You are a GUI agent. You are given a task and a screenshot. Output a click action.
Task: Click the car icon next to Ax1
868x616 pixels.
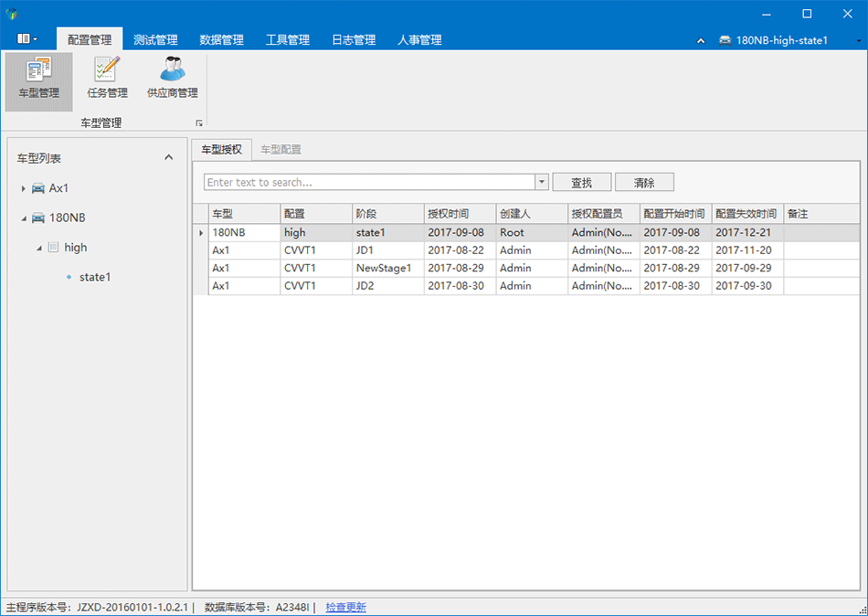tap(38, 188)
